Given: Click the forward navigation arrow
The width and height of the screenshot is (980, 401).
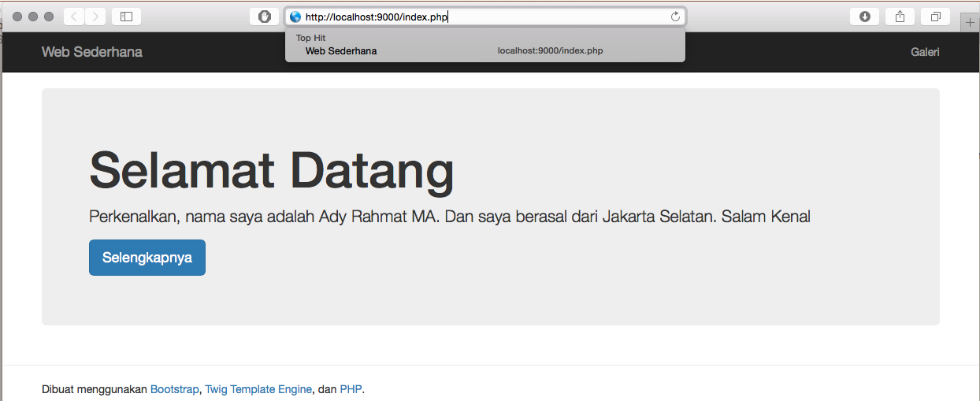Looking at the screenshot, I should click(x=95, y=17).
